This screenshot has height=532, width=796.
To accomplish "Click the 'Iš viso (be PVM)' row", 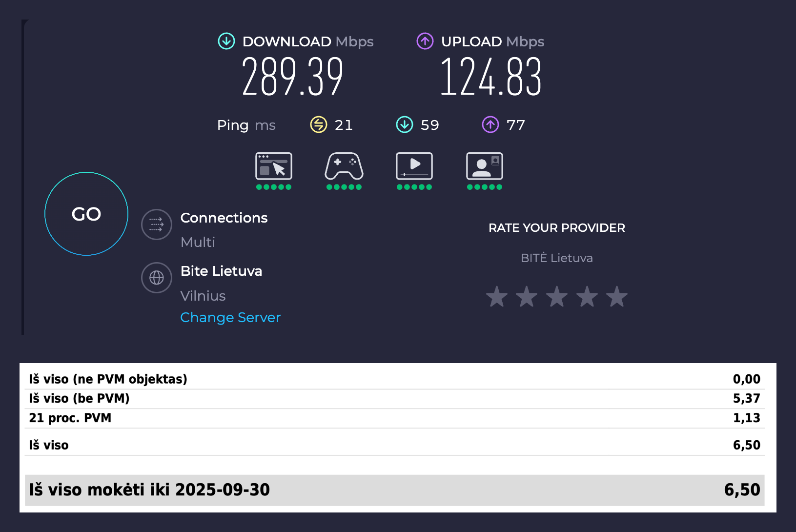I will (395, 399).
